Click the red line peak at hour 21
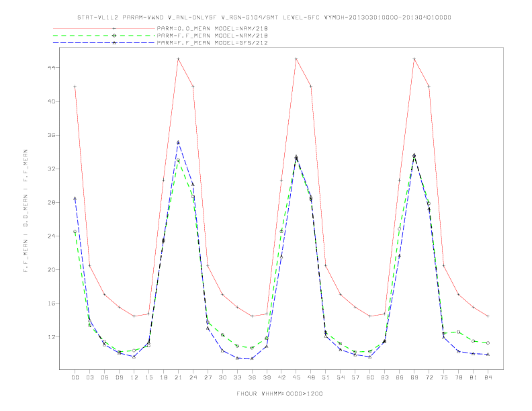Image resolution: width=532 pixels, height=411 pixels. coord(178,59)
